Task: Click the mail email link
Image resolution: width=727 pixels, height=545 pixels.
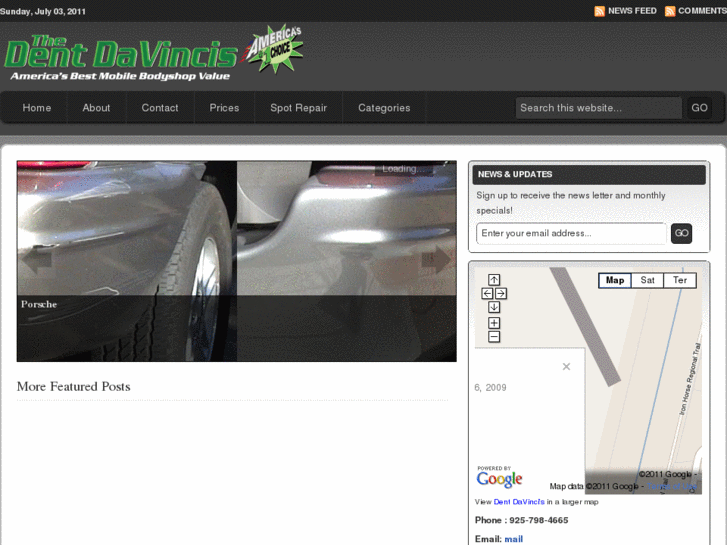Action: pyautogui.click(x=513, y=539)
